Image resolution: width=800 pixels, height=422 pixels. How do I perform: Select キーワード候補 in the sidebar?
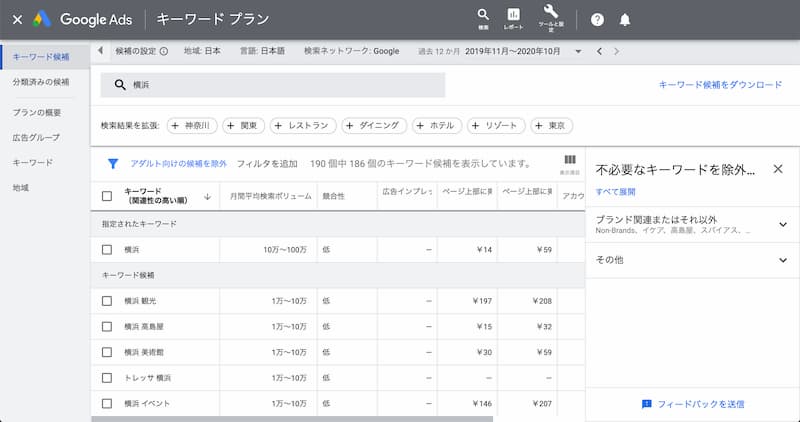(45, 57)
